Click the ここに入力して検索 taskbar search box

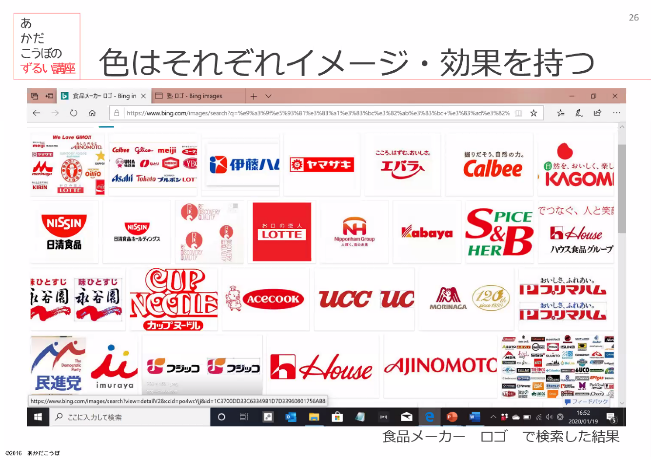(x=130, y=417)
